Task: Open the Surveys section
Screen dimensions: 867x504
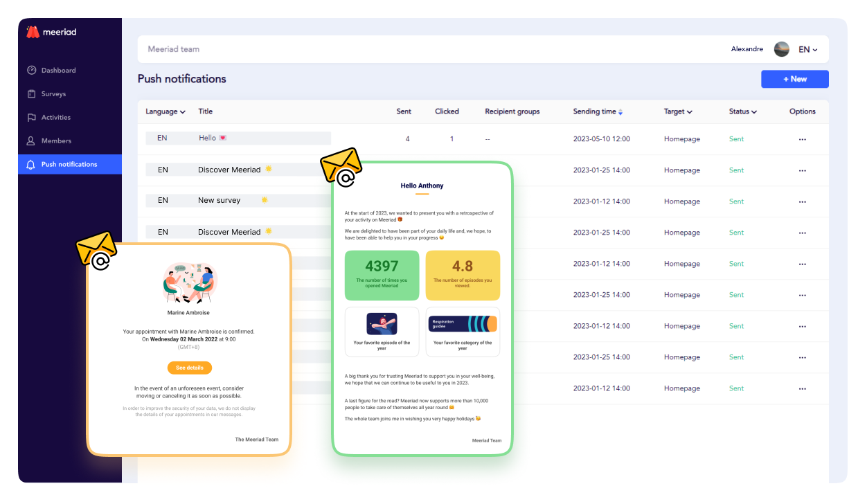Action: pos(47,94)
